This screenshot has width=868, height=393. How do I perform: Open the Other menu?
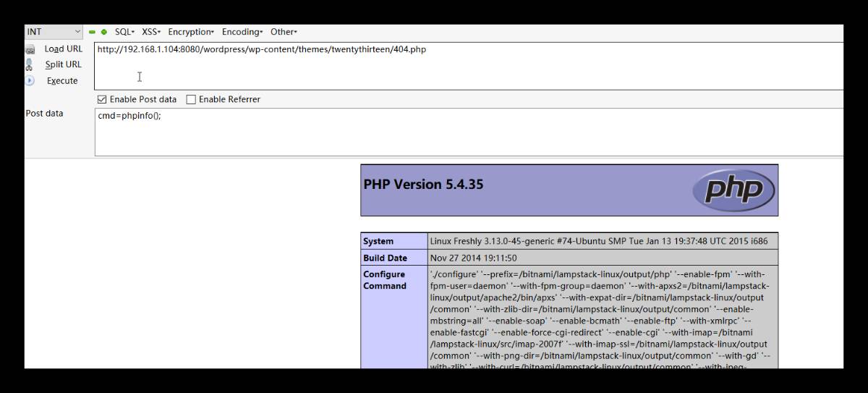284,32
